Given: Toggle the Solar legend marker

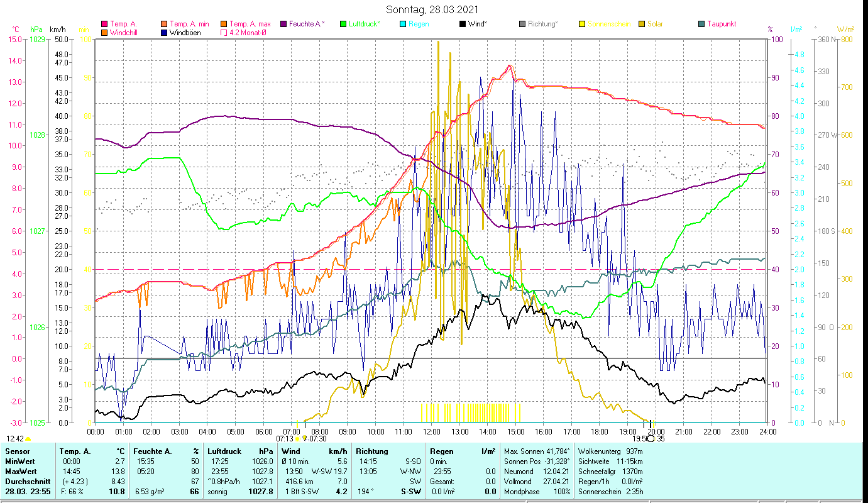Looking at the screenshot, I should (x=642, y=24).
